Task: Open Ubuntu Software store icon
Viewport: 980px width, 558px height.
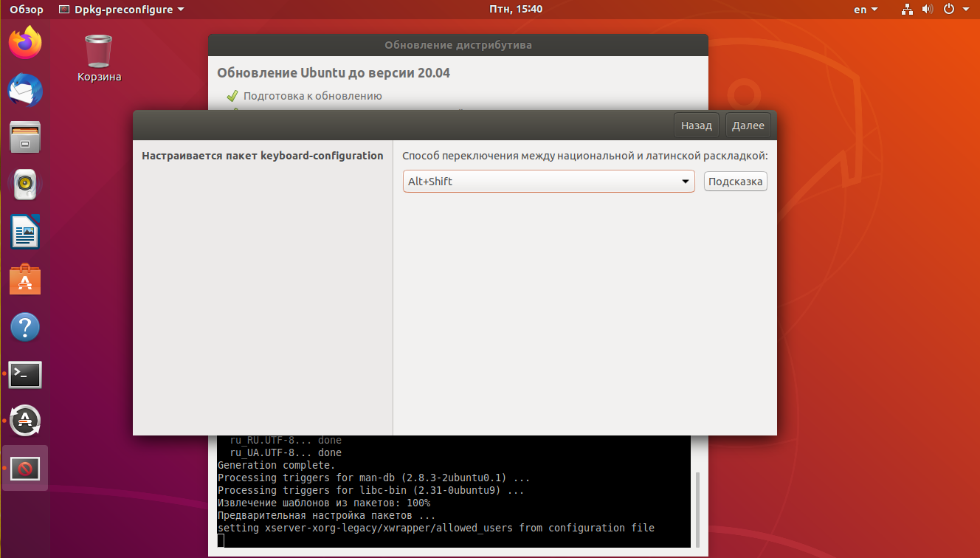Action: 25,280
